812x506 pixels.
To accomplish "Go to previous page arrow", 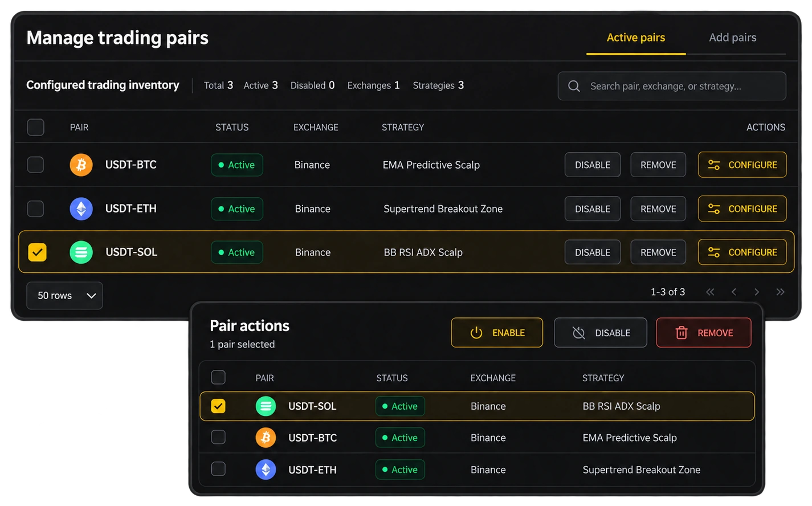I will 734,292.
